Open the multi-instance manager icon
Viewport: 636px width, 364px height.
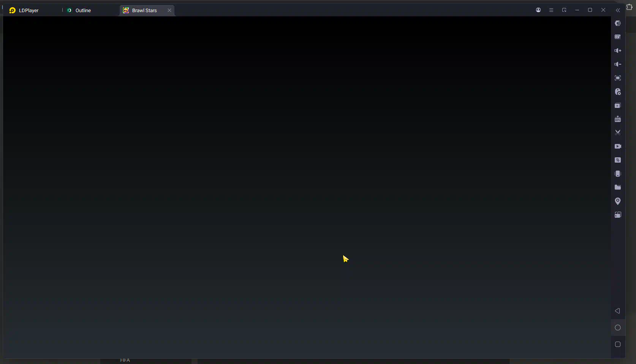[618, 106]
